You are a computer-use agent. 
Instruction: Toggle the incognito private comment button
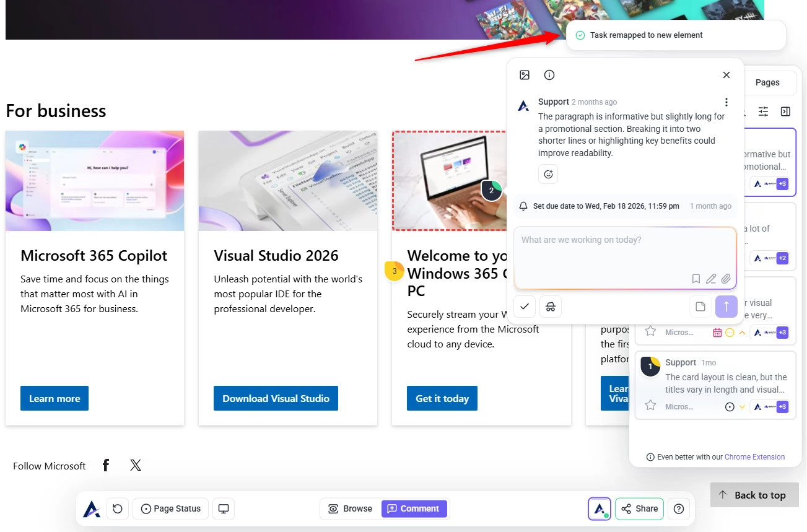(551, 306)
